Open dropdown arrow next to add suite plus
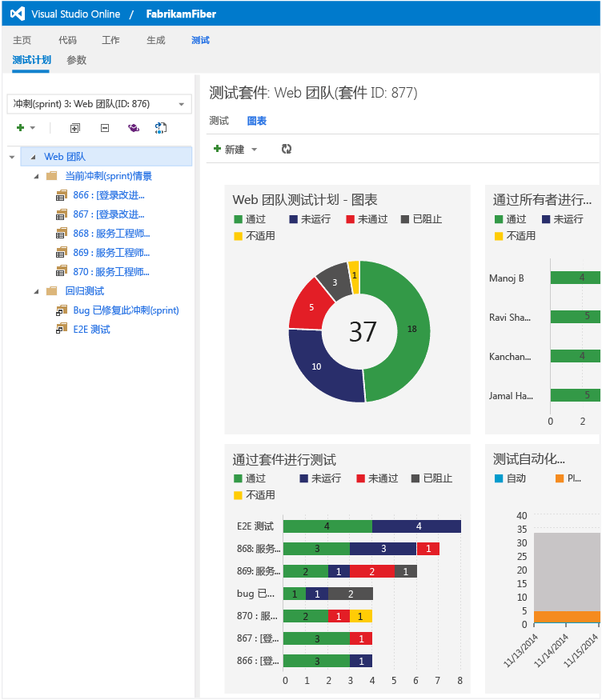This screenshot has height=700, width=602. pos(33,128)
